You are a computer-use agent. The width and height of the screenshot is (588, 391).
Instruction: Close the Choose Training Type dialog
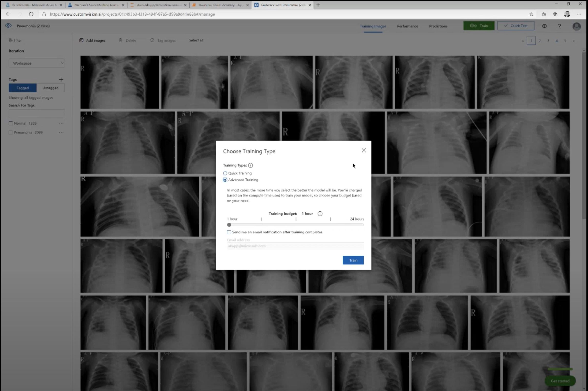[364, 150]
